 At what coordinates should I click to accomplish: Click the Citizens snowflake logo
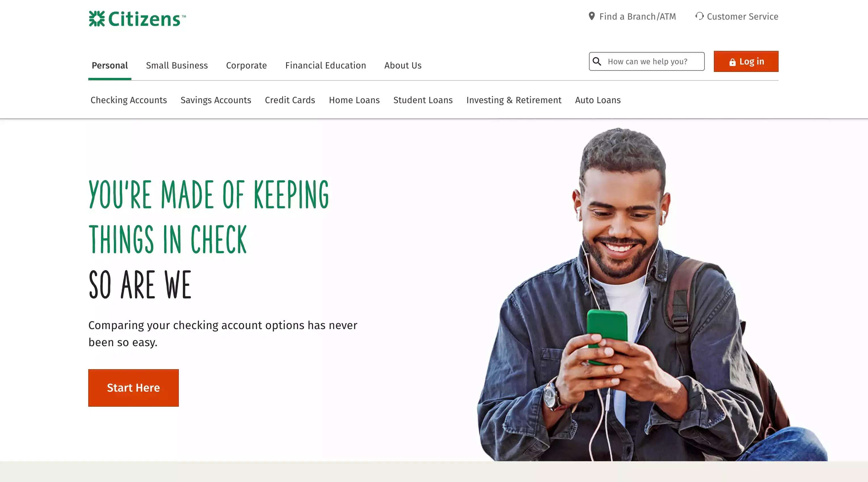point(97,18)
